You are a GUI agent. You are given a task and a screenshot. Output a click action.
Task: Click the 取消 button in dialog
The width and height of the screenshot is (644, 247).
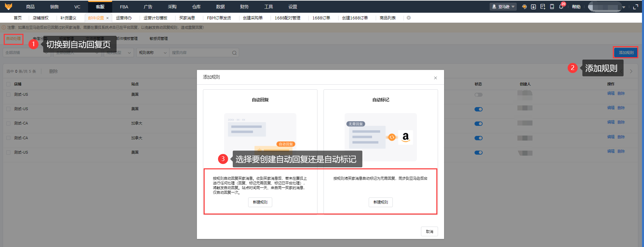(429, 232)
